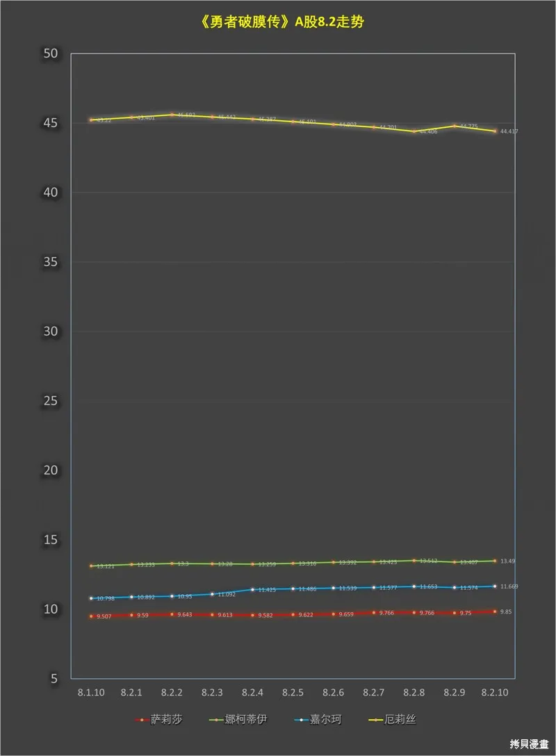This screenshot has width=556, height=756.
Task: Pick the blue series value 10.95
Action: coord(185,596)
